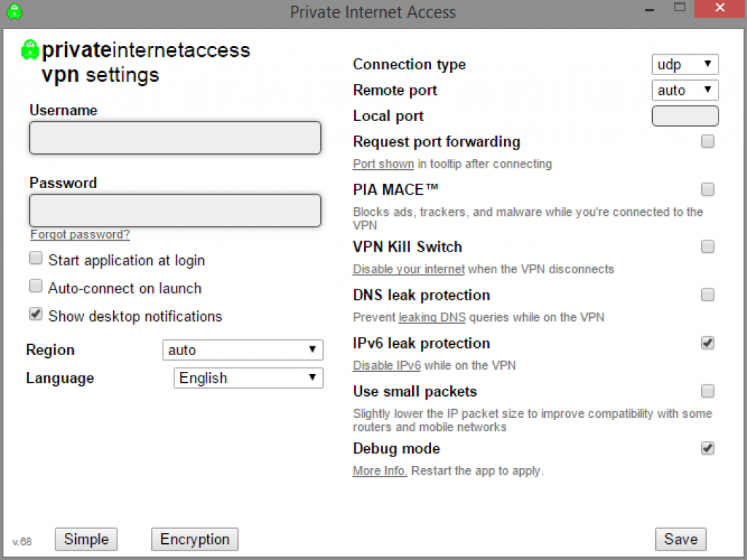747x560 pixels.
Task: Open the Connection type dropdown
Action: pos(684,65)
